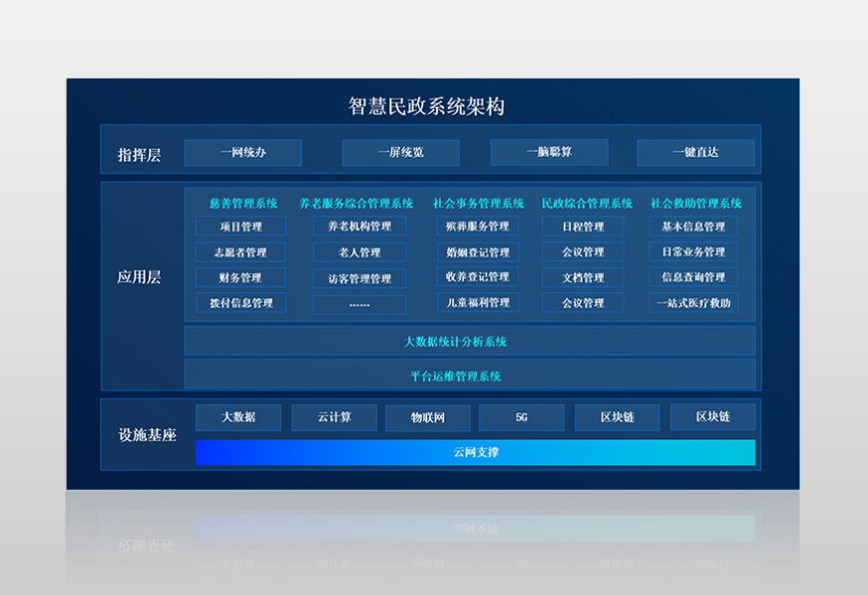868x595 pixels.
Task: Open the 婚姻登记管理 module
Action: tap(477, 252)
